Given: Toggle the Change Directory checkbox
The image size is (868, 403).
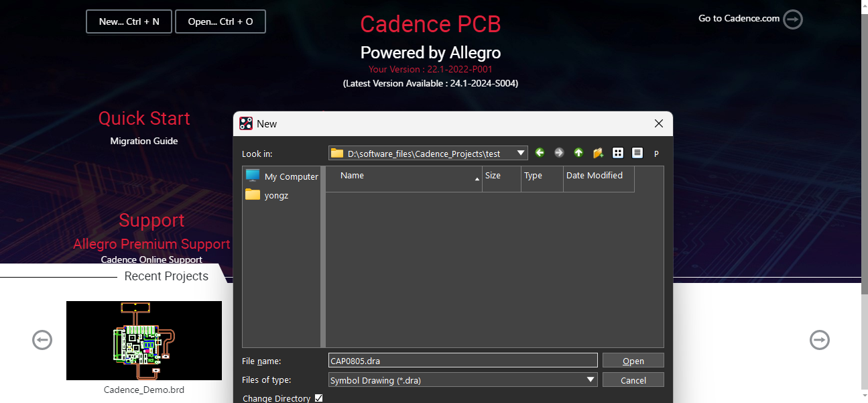Looking at the screenshot, I should (x=318, y=398).
